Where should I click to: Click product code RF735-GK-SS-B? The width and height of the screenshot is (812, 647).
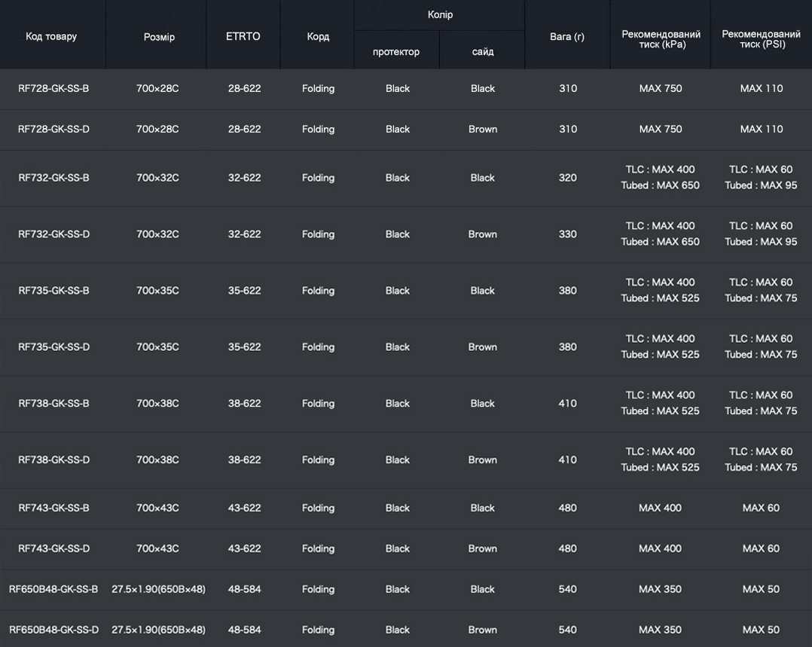coord(53,291)
